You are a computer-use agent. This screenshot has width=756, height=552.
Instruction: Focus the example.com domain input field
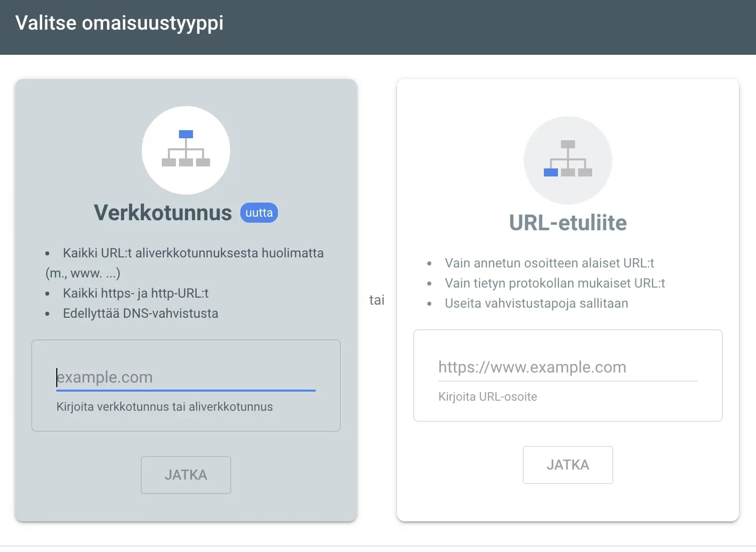point(186,377)
